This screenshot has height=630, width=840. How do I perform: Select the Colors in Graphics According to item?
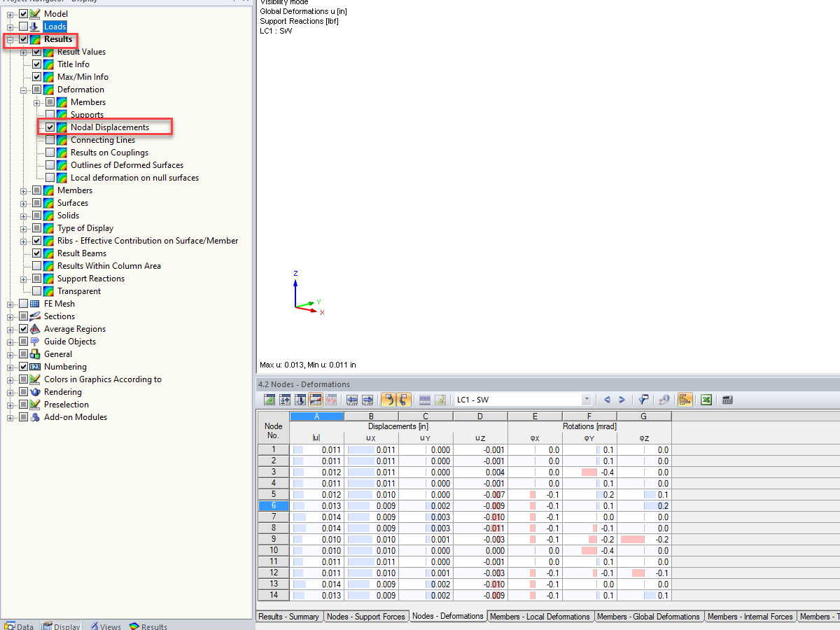click(103, 379)
